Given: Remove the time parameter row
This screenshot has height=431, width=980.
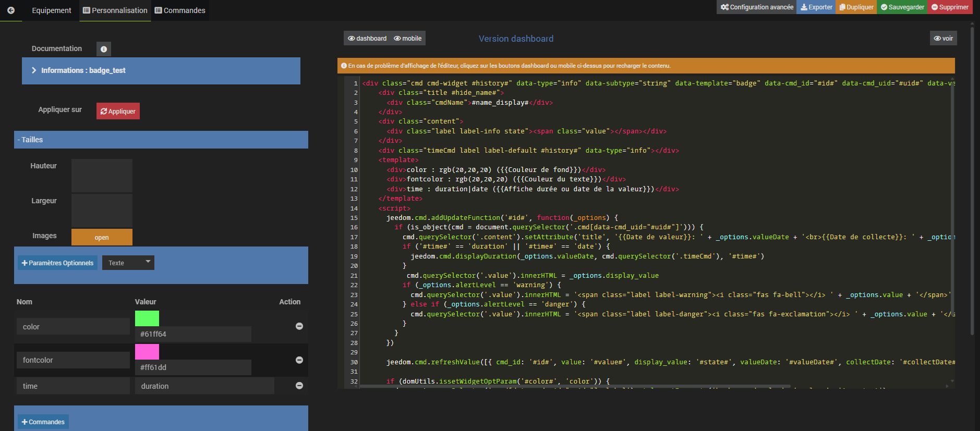Looking at the screenshot, I should click(x=299, y=386).
